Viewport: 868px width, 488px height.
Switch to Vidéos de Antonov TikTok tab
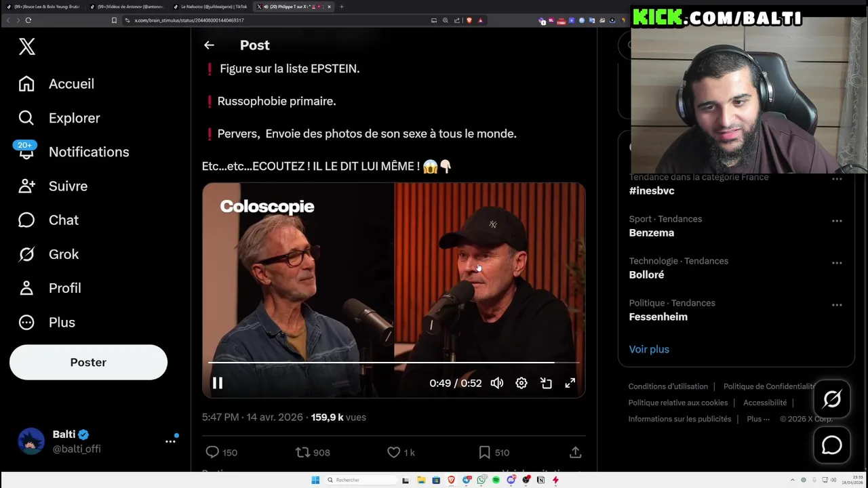click(127, 7)
